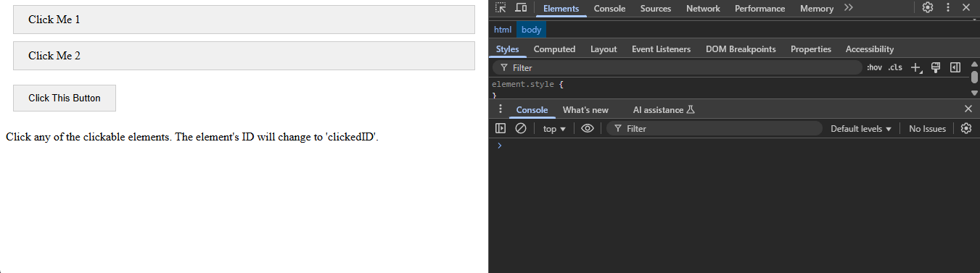Open the Accessibility pane

click(870, 49)
